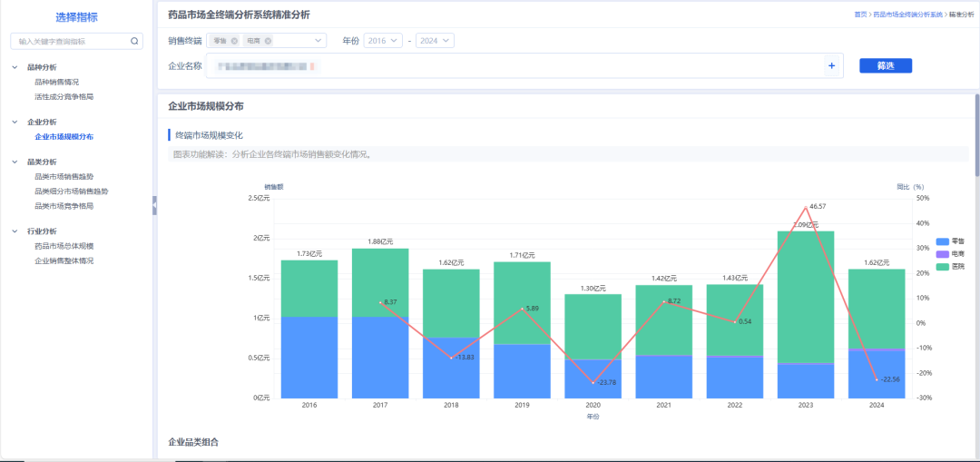Viewport: 980px width, 462px height.
Task: Toggle 电商 series in chart legend
Action: pos(950,254)
